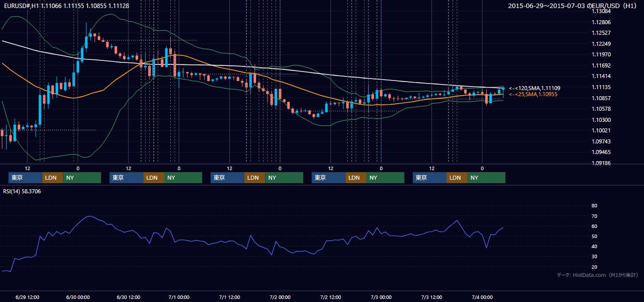Click RSI scale value 50
644x302 pixels.
pyautogui.click(x=594, y=236)
